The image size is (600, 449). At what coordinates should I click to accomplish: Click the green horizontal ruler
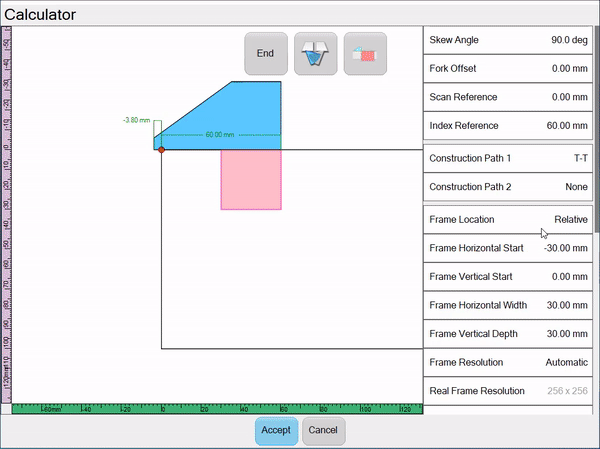point(217,409)
